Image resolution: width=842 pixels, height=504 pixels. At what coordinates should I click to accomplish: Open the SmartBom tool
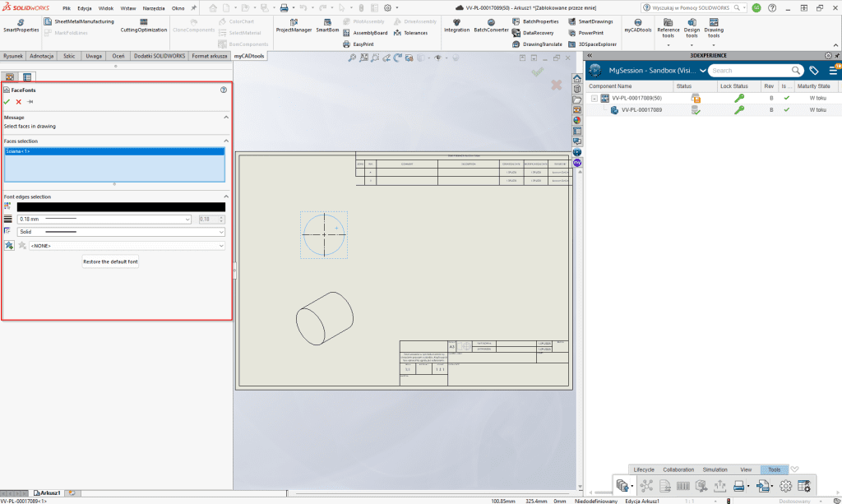pos(327,25)
